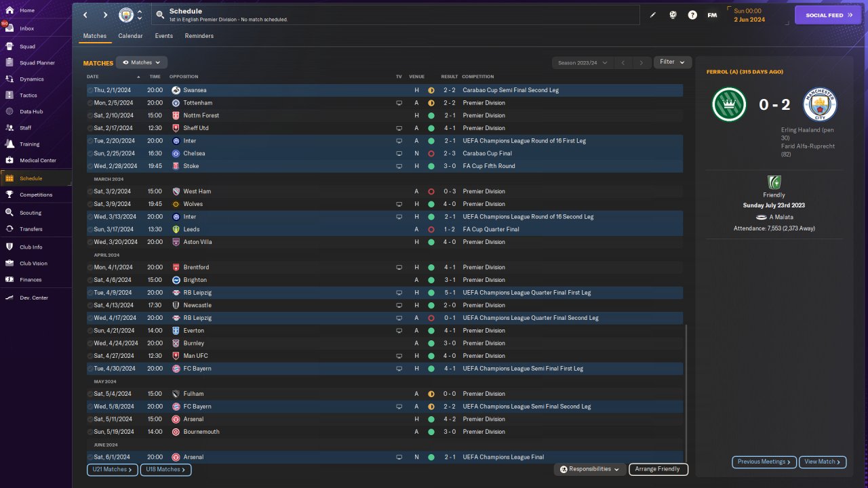Viewport: 868px width, 488px height.
Task: Click the search magnifier icon
Action: [159, 14]
